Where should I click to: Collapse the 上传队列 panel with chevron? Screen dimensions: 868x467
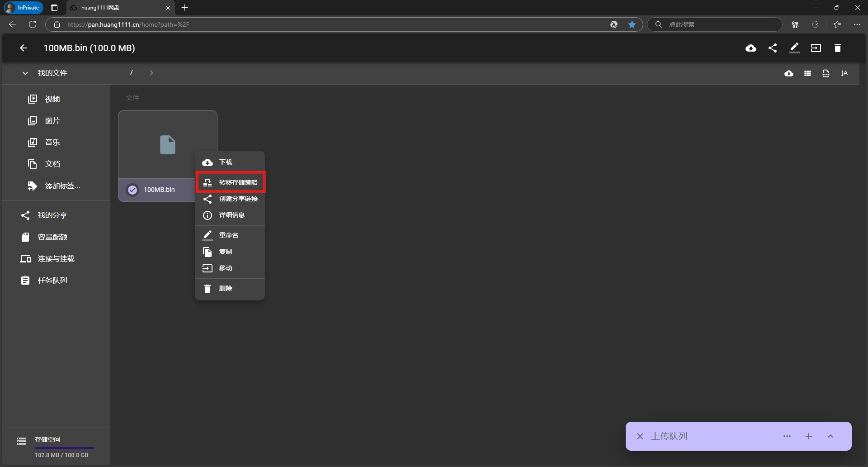pos(830,436)
